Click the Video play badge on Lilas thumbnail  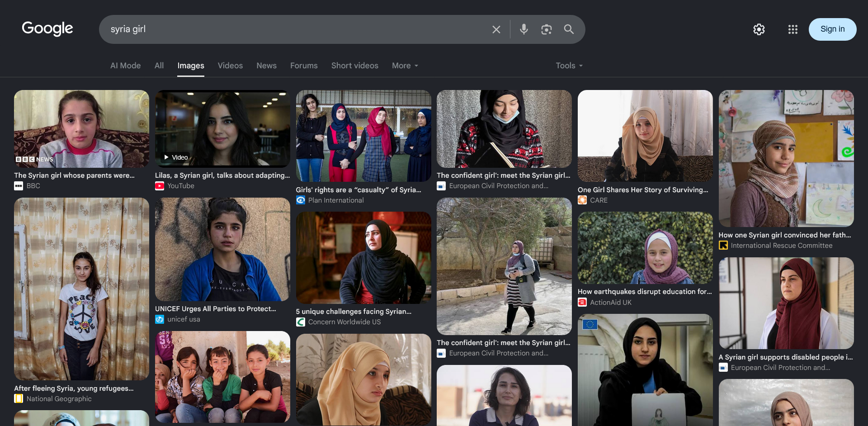(x=176, y=157)
